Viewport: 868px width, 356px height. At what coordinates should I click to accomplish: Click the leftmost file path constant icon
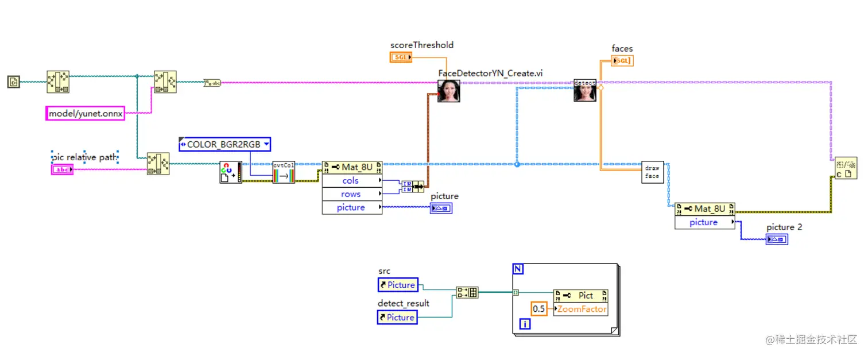13,82
